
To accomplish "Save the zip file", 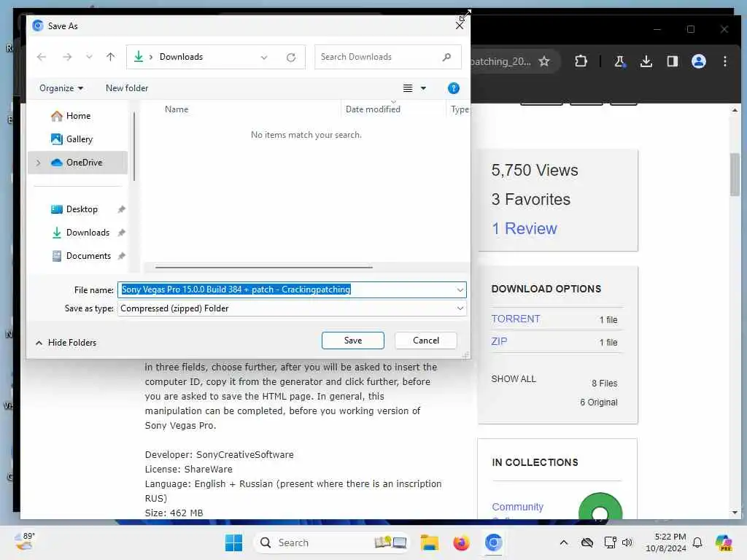I will click(353, 341).
